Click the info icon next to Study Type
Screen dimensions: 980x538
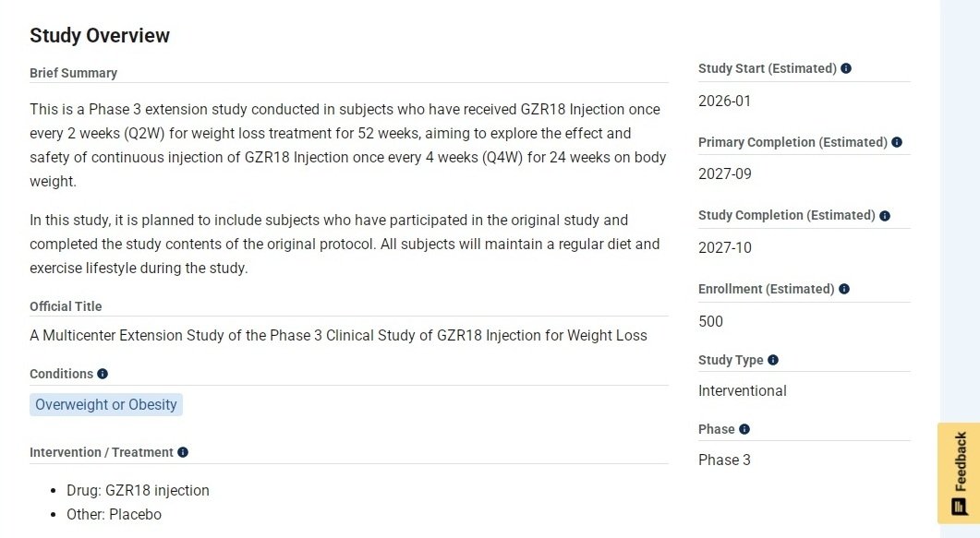tap(773, 360)
